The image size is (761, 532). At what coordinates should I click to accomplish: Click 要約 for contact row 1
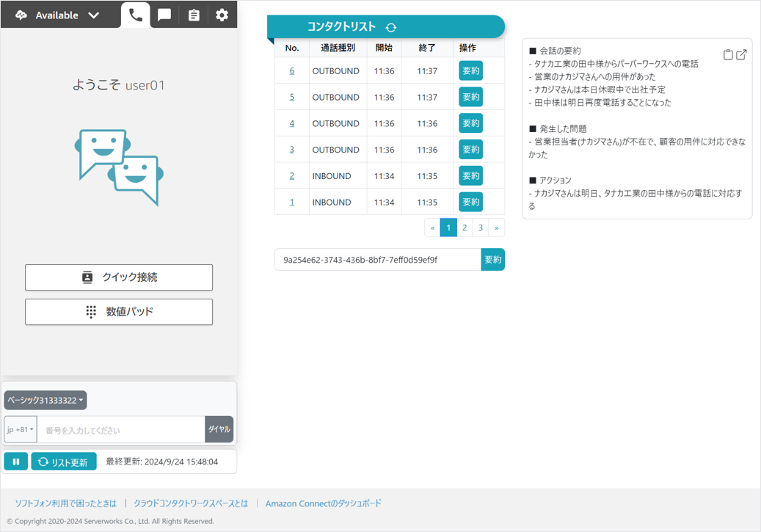coord(471,202)
